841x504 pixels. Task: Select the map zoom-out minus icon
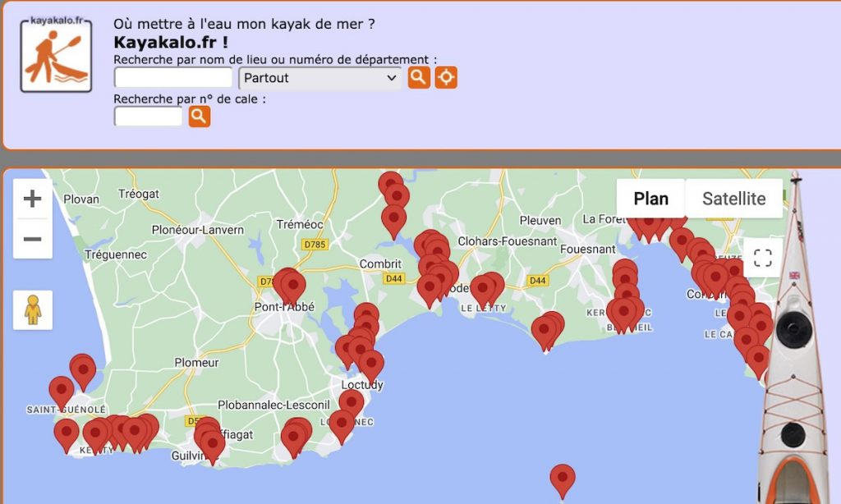32,237
